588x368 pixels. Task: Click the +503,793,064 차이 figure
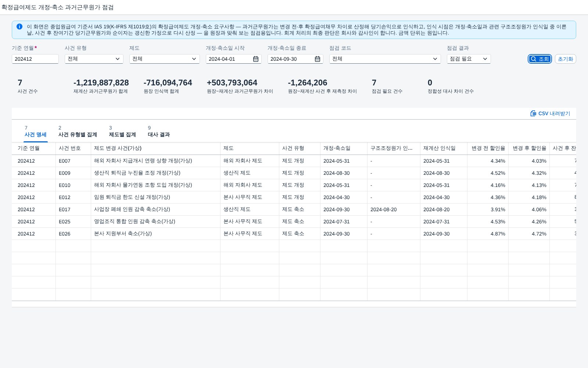pyautogui.click(x=232, y=83)
